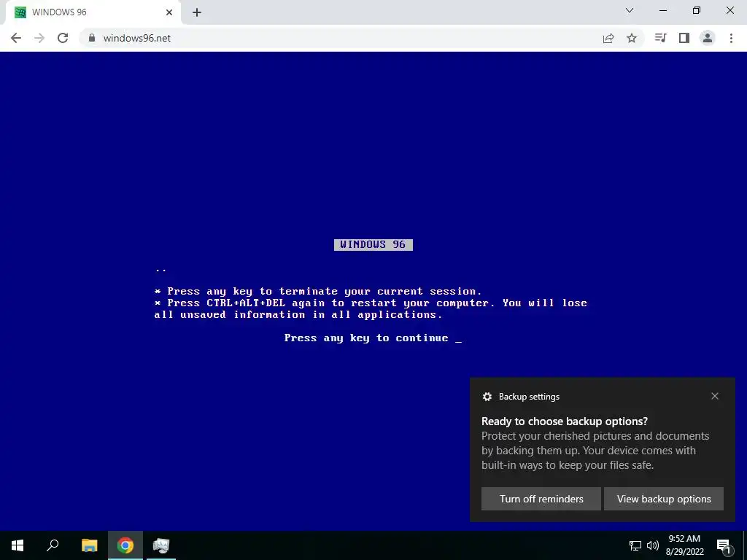Open File Explorer from the taskbar
Viewport: 747px width, 560px height.
[x=89, y=545]
